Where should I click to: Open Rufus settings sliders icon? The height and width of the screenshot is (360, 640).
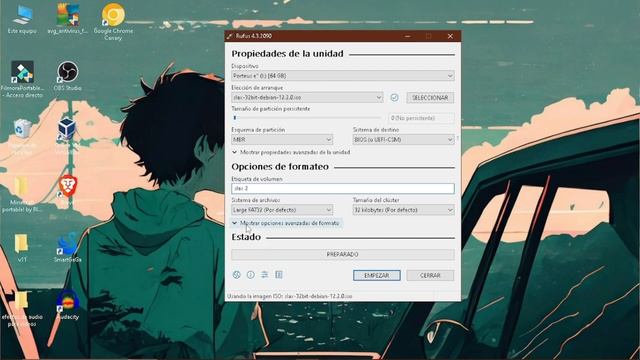click(x=264, y=275)
